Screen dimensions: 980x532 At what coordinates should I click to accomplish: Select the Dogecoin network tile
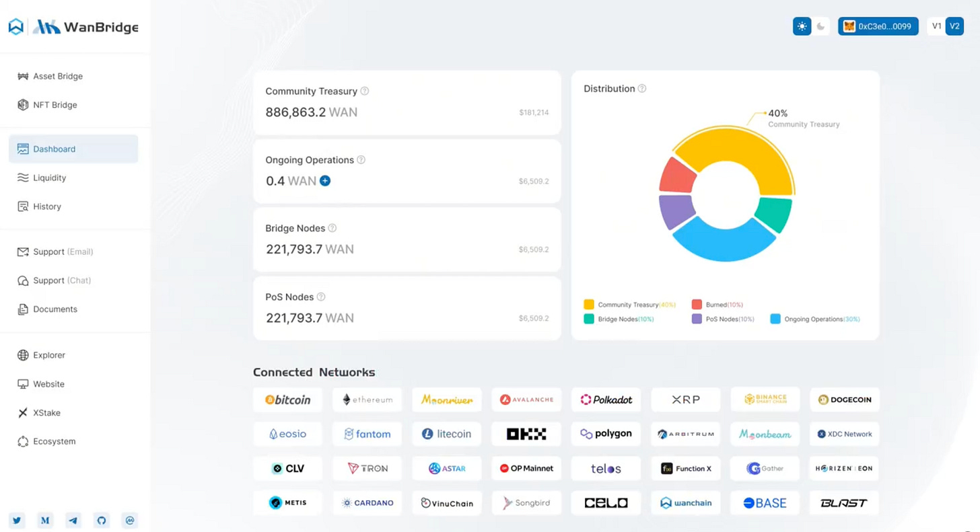(x=845, y=400)
